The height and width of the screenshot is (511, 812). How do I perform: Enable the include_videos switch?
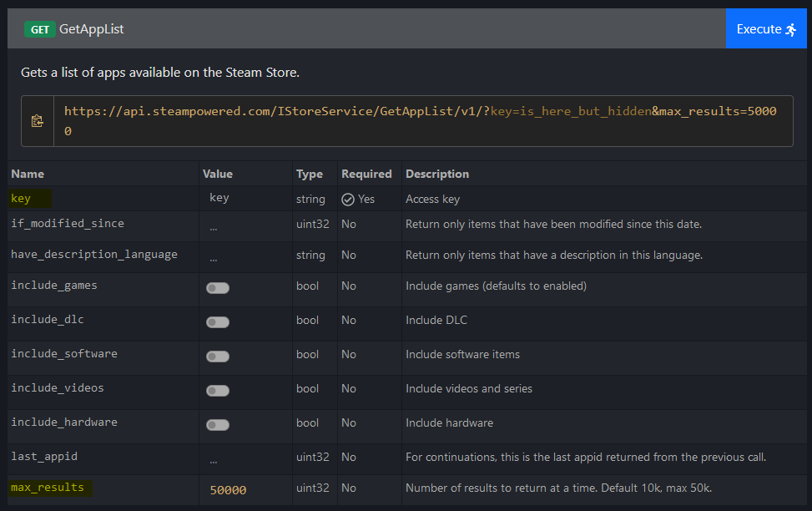(x=218, y=391)
